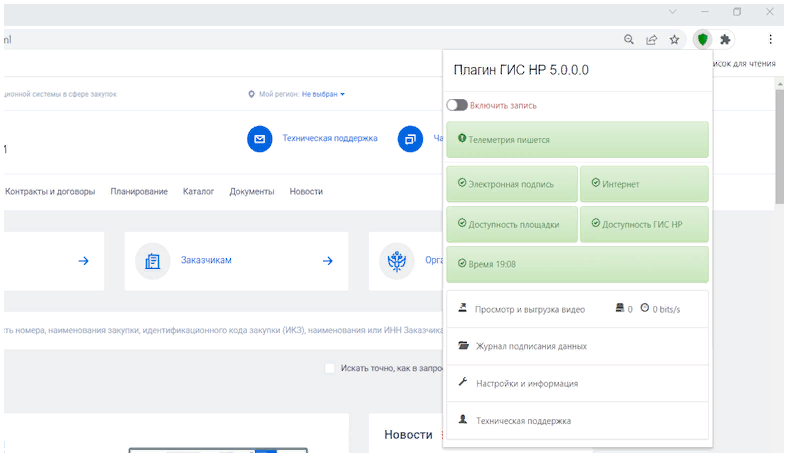This screenshot has width=793, height=461.
Task: Open the Каталог menu item
Action: point(198,191)
